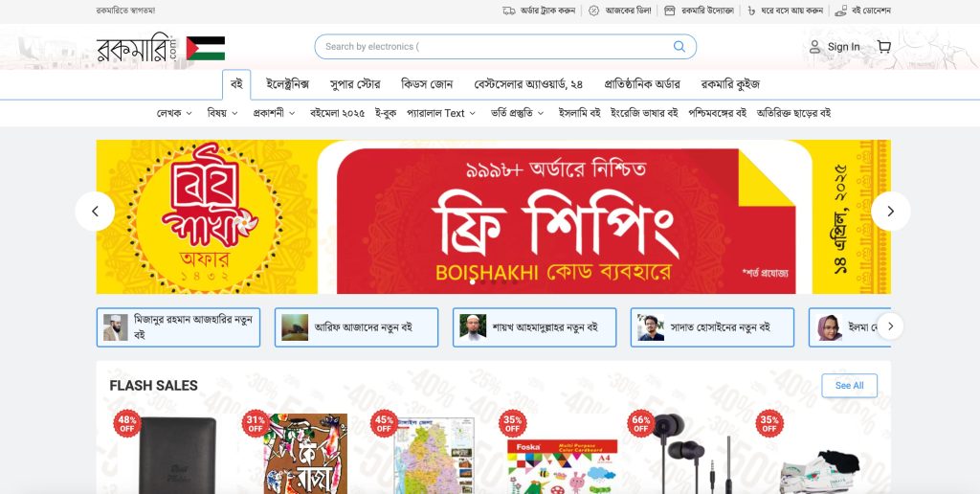Viewport: 980px width, 494px height.
Task: Expand the বিষয় dropdown menu
Action: point(222,113)
